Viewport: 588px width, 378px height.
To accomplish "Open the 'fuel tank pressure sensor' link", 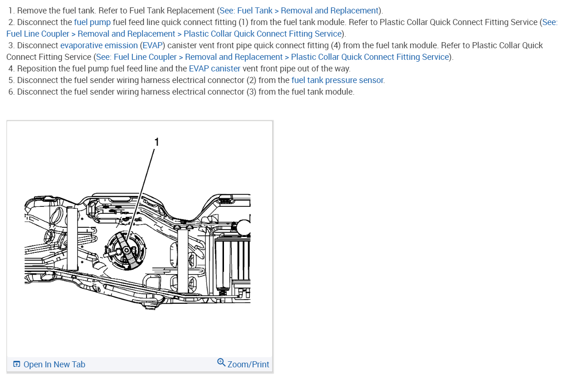I will 338,80.
